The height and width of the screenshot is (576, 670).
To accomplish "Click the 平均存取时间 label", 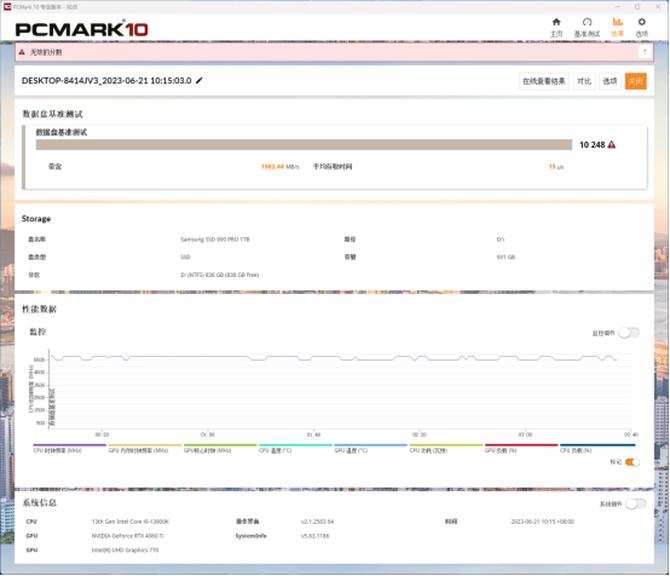I will (333, 167).
